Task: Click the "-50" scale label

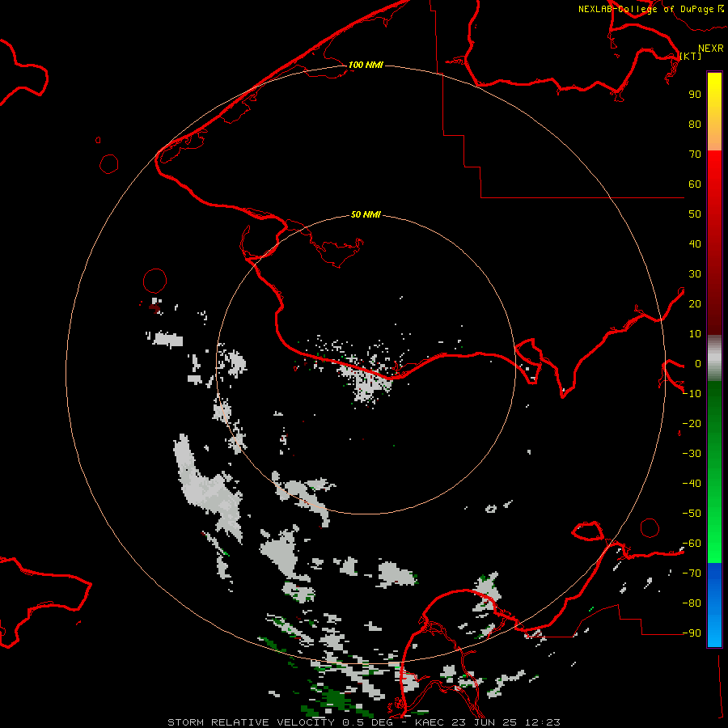Action: click(692, 514)
